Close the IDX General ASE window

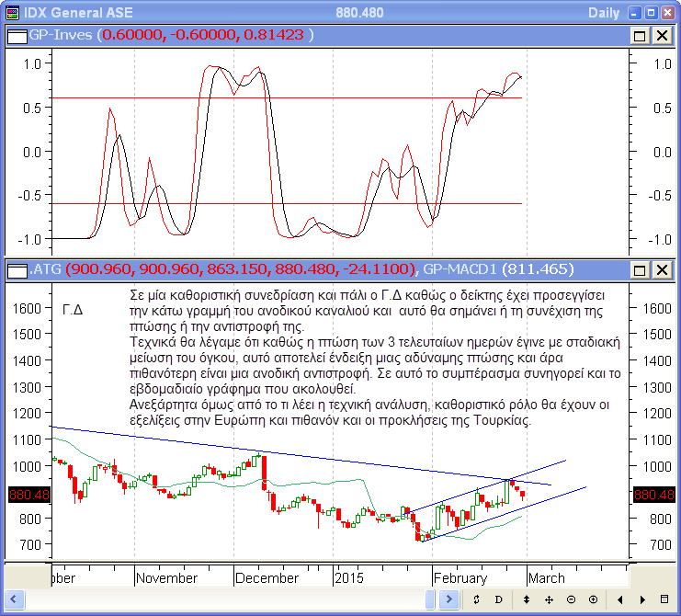(x=667, y=13)
